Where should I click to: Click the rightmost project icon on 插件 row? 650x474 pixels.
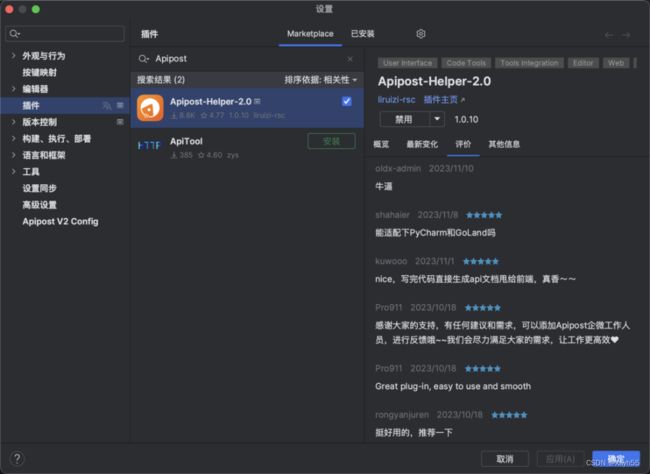pyautogui.click(x=120, y=105)
